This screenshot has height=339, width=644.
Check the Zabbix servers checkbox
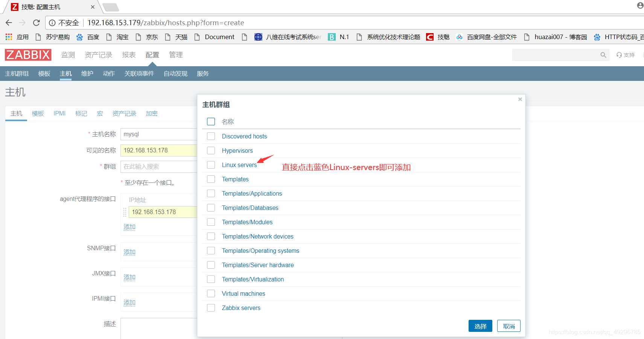tap(211, 308)
